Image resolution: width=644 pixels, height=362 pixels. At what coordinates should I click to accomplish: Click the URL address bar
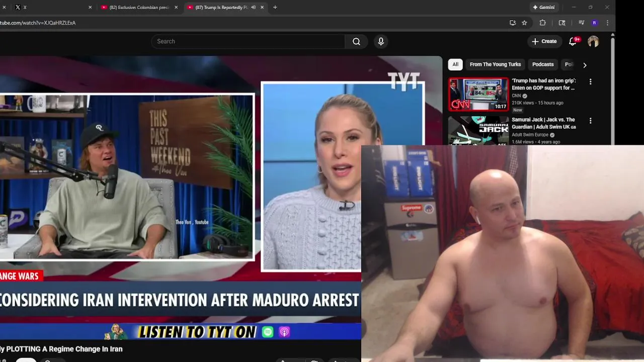point(252,23)
